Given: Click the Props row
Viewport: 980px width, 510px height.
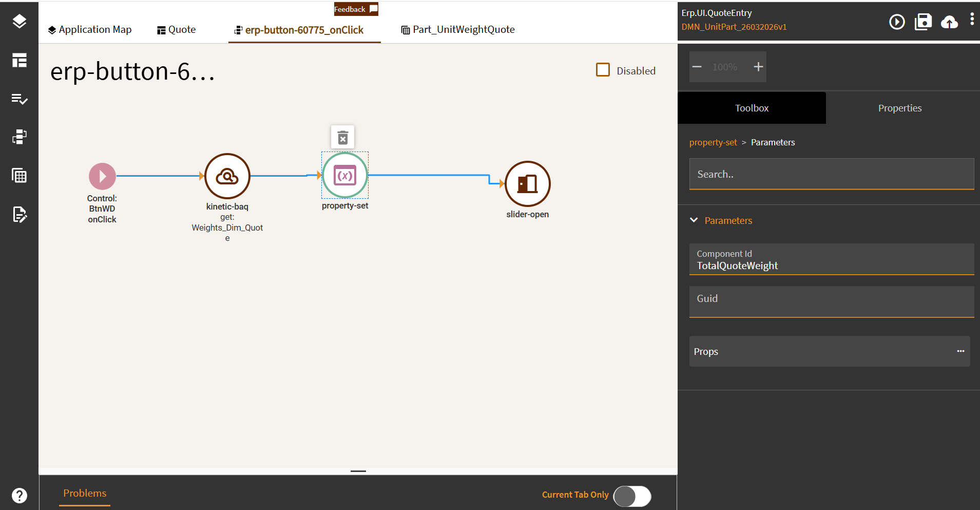Looking at the screenshot, I should click(829, 351).
